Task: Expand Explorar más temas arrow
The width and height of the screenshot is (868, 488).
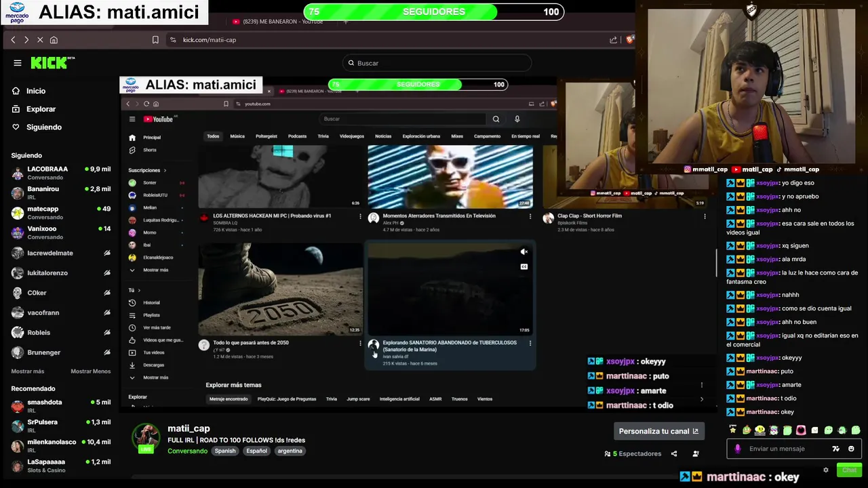Action: (701, 399)
